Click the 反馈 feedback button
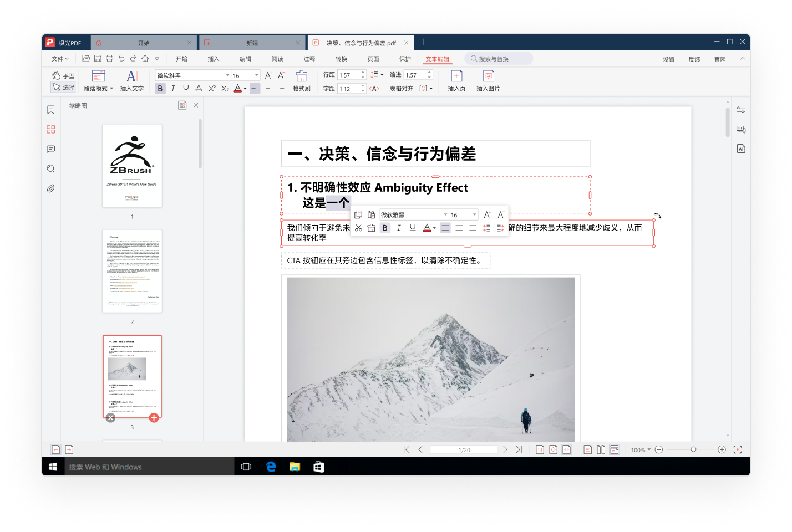This screenshot has width=792, height=532. (694, 58)
